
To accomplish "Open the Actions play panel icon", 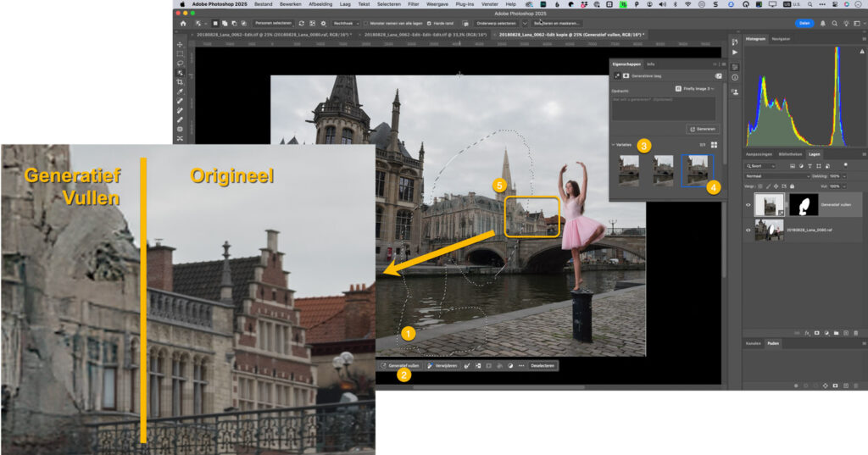I will (x=735, y=52).
